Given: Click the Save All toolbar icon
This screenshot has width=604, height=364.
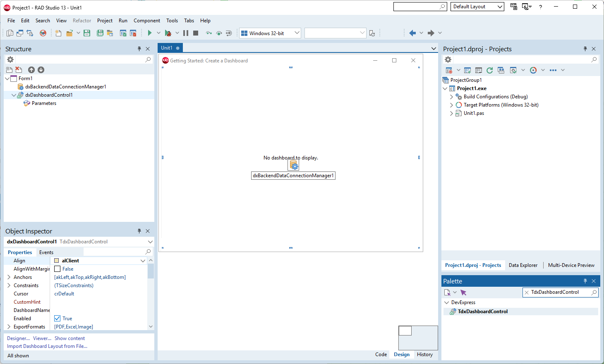Looking at the screenshot, I should pyautogui.click(x=100, y=33).
